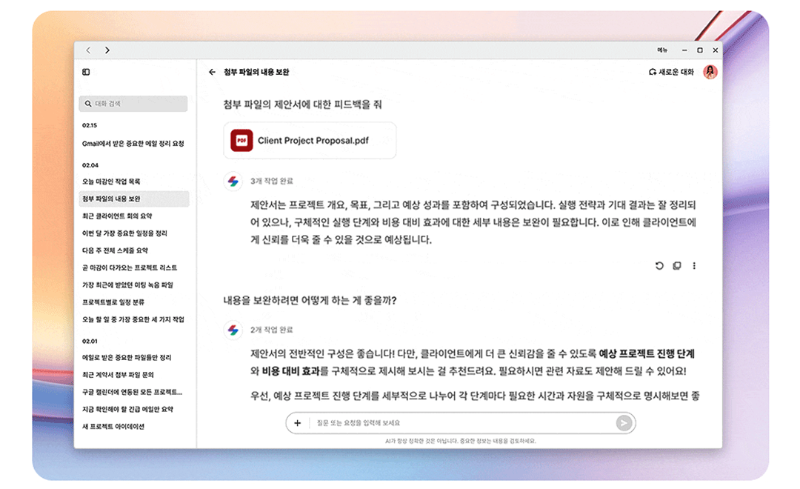Open chat 구글 캘린더에 연동된 모든 프로젝트

click(132, 392)
